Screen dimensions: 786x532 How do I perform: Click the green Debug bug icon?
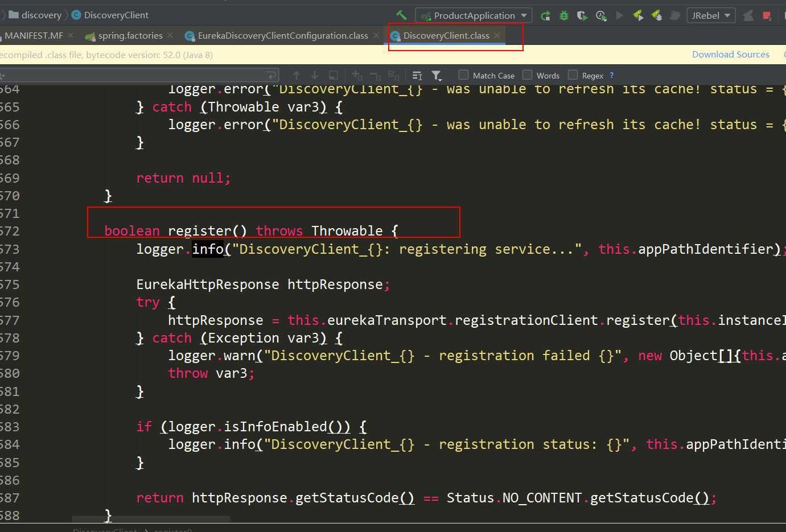pos(563,16)
